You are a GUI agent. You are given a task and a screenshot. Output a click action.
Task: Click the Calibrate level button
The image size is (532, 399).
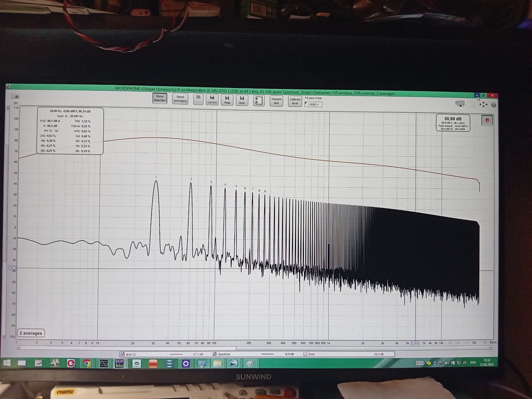coord(295,101)
